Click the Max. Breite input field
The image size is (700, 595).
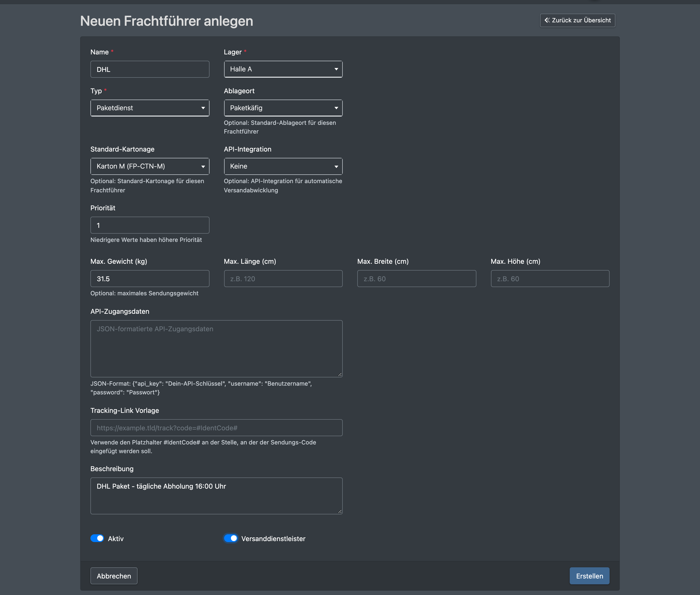(x=417, y=279)
